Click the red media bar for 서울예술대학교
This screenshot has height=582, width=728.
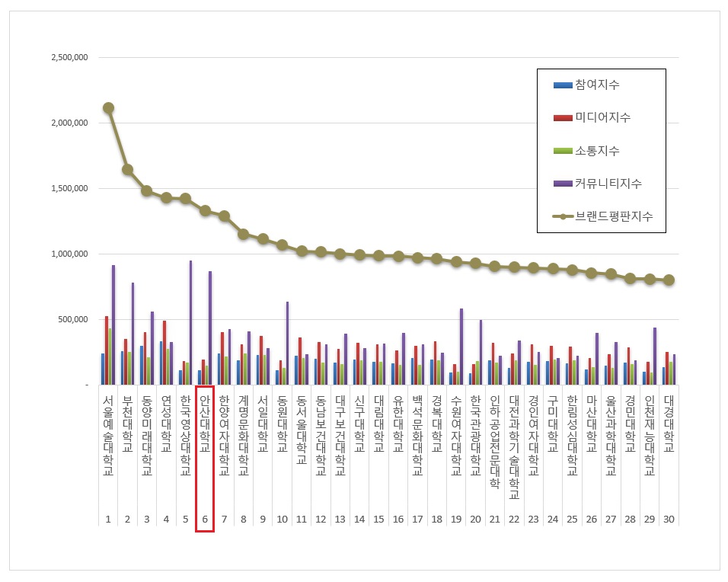pyautogui.click(x=107, y=350)
